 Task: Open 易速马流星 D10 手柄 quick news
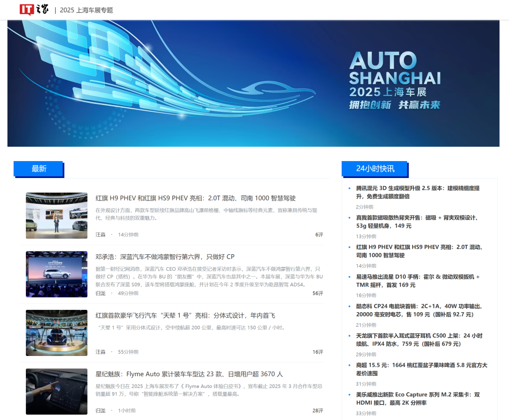click(x=418, y=281)
